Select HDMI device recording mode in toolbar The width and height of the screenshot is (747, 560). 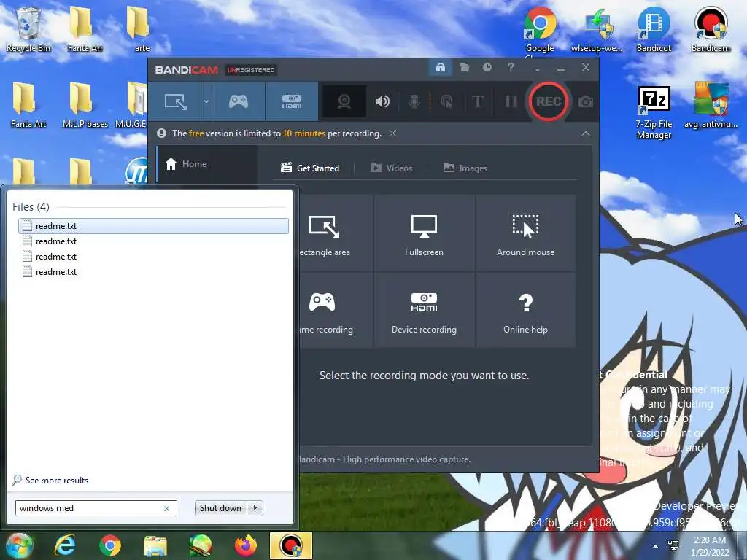tap(292, 101)
